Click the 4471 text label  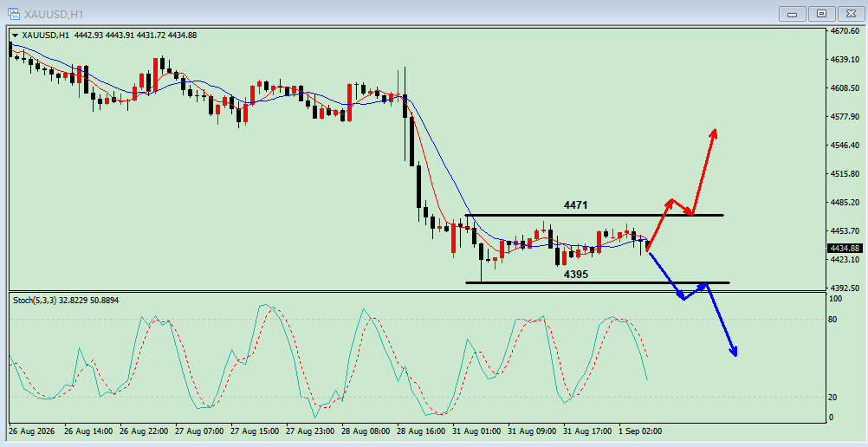click(576, 205)
